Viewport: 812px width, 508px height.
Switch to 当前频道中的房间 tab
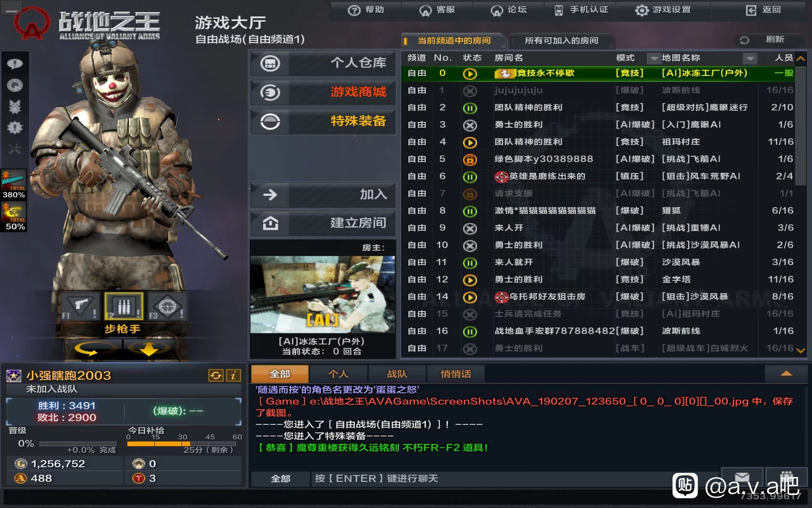[453, 41]
